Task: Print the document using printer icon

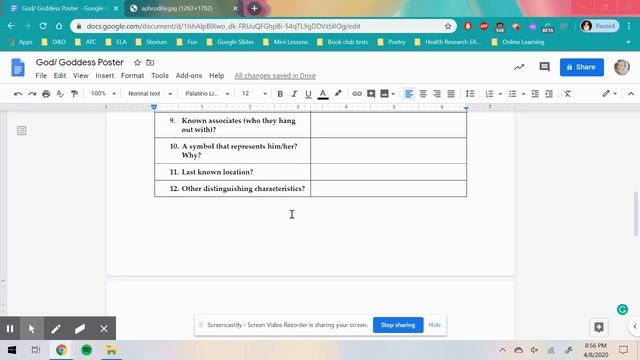Action: (46, 94)
